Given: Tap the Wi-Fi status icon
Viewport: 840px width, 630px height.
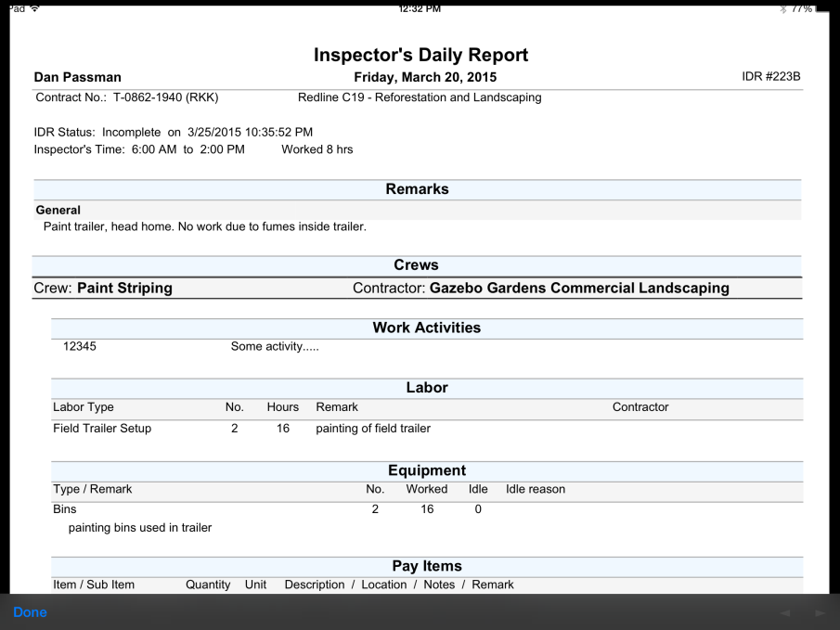Looking at the screenshot, I should pos(34,8).
